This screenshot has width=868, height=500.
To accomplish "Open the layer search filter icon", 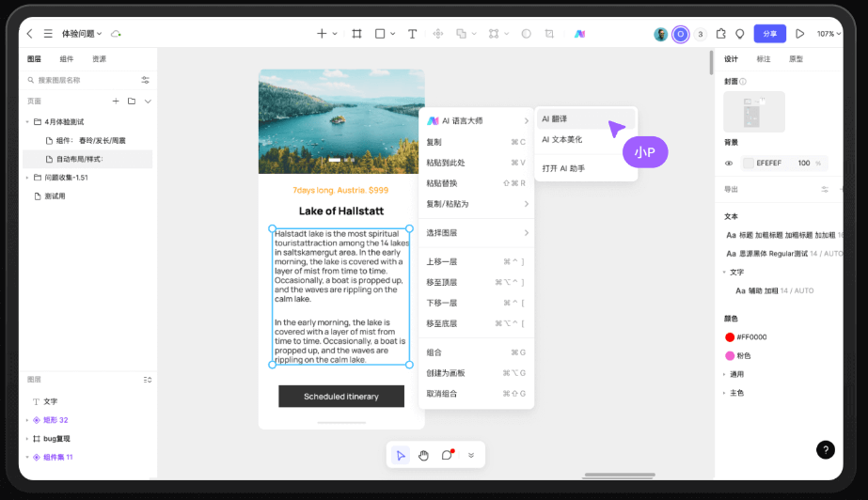I will point(146,80).
